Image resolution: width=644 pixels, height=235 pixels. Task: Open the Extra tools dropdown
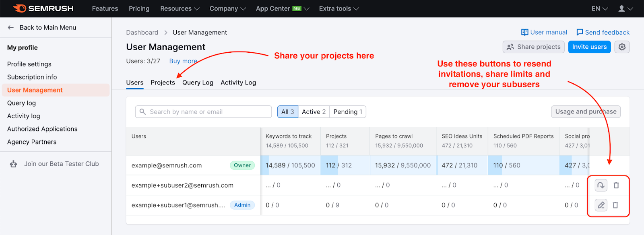tap(339, 8)
